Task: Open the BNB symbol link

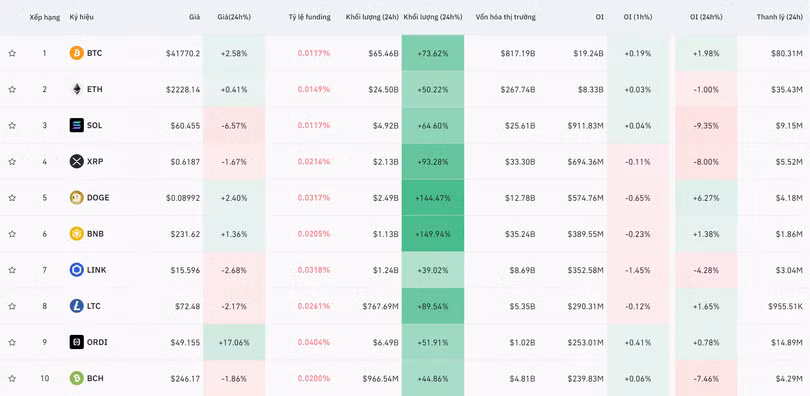Action: point(95,233)
